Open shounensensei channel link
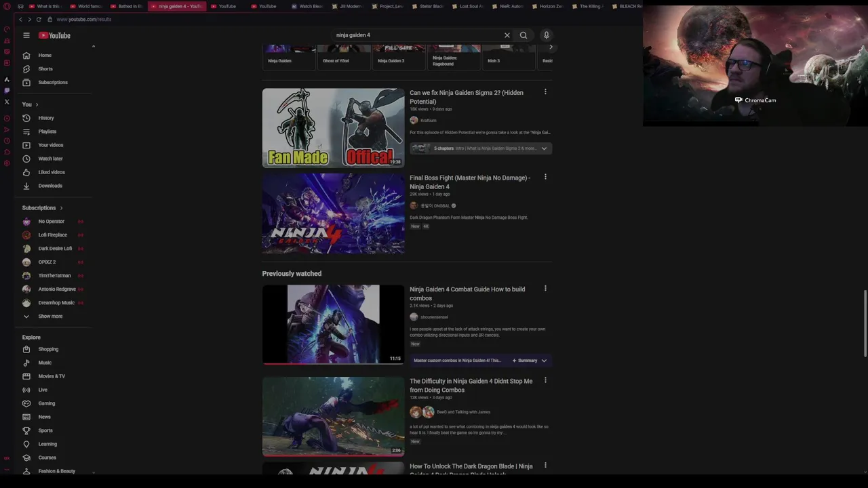This screenshot has width=868, height=488. pyautogui.click(x=434, y=317)
